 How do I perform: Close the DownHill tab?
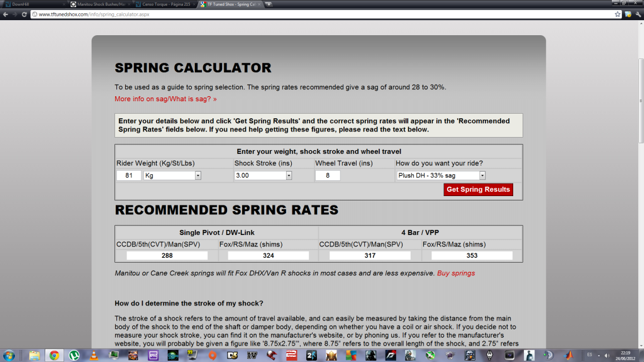tap(64, 4)
